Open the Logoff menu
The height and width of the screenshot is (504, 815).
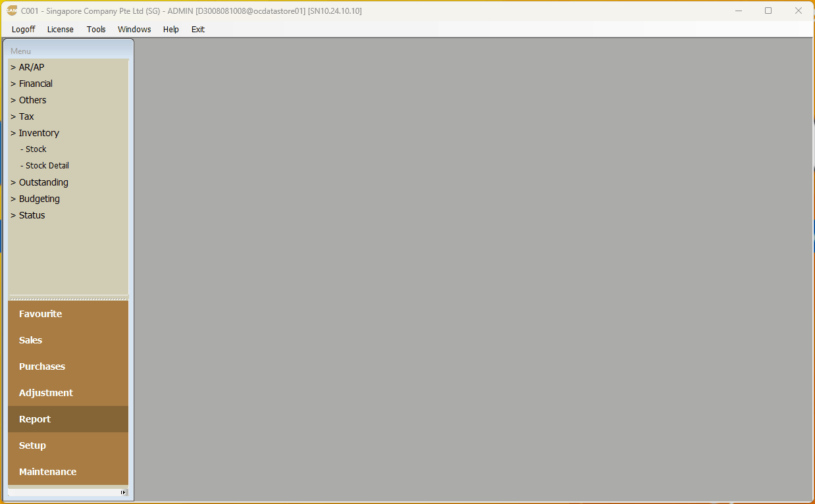point(24,29)
